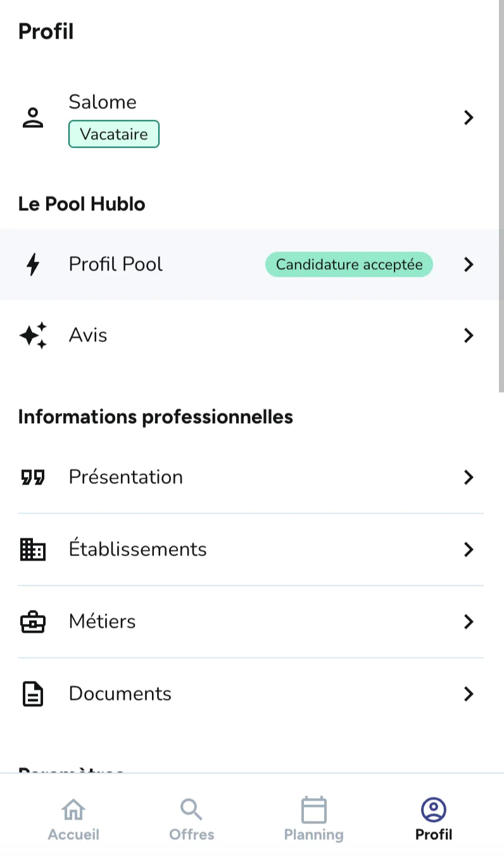Screen dimensions: 504x857
Task: Go to the Accueil tab label
Action: coord(73,835)
